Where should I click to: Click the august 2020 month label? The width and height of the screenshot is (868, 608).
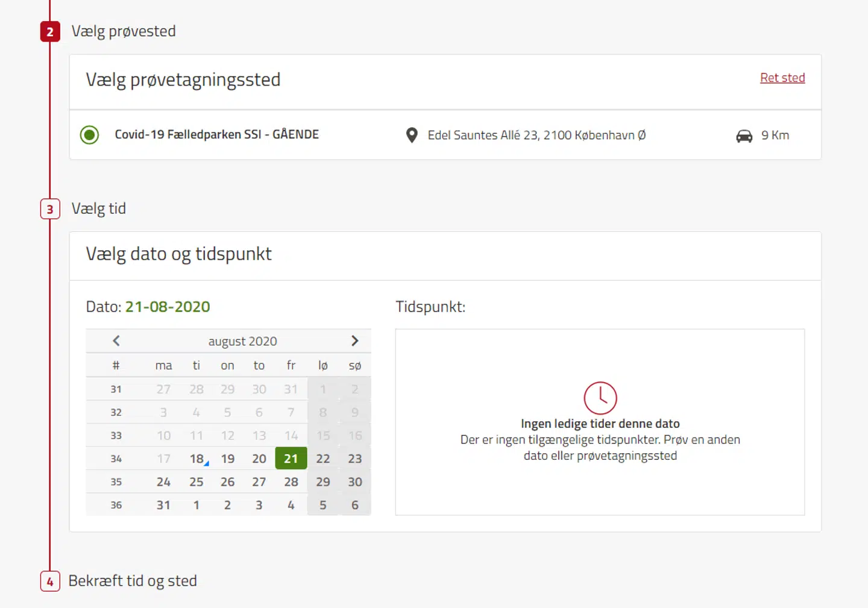(243, 340)
